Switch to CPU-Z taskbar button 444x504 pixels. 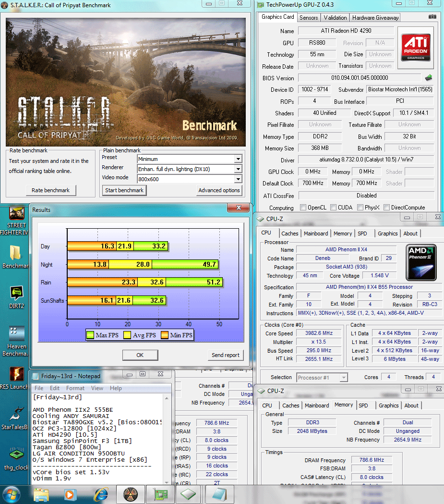188,495
